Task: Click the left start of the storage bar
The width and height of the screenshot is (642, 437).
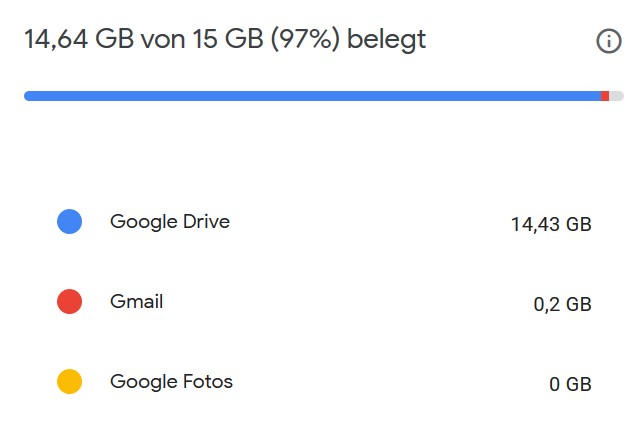Action: click(x=29, y=96)
